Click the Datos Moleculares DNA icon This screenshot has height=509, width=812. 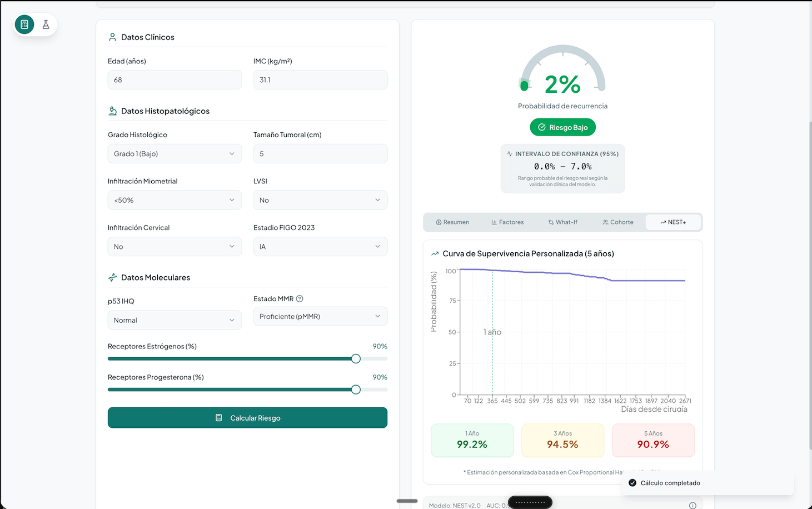(x=113, y=277)
